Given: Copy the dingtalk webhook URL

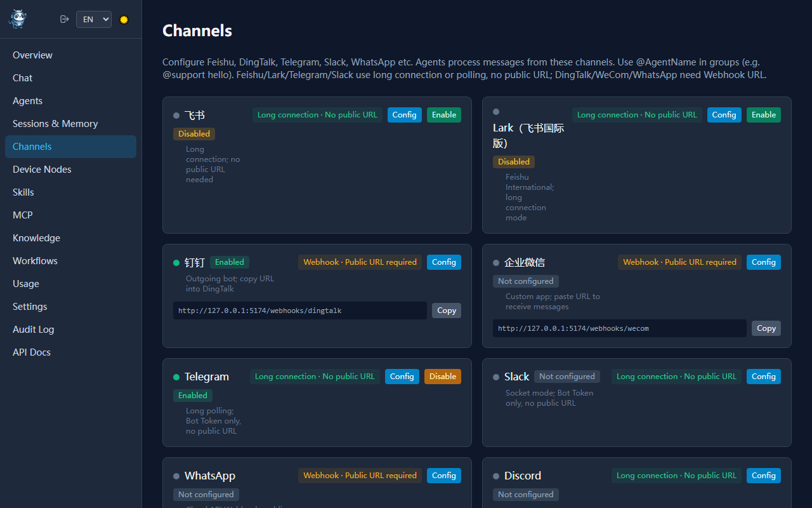Looking at the screenshot, I should [x=447, y=311].
